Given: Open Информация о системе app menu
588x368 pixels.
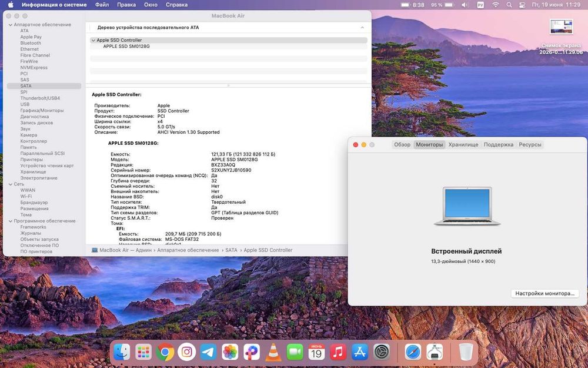Looking at the screenshot, I should pos(54,5).
